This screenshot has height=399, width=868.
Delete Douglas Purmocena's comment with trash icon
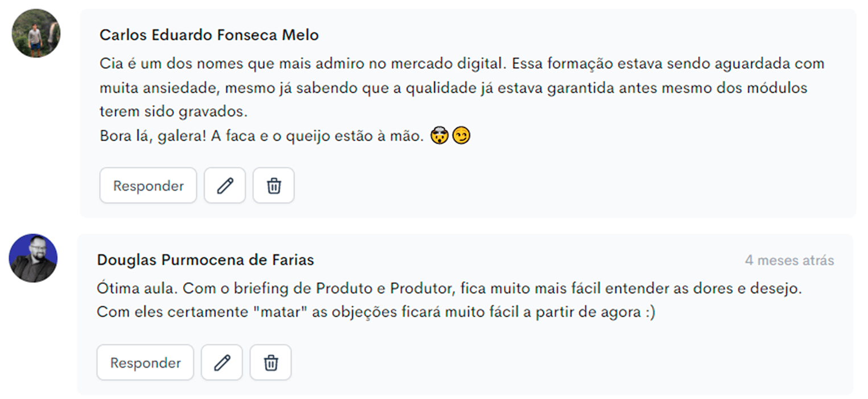271,363
